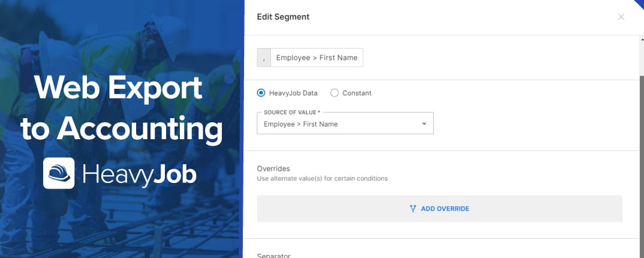Click the Web Export to Accounting title
644x258 pixels.
[x=121, y=109]
